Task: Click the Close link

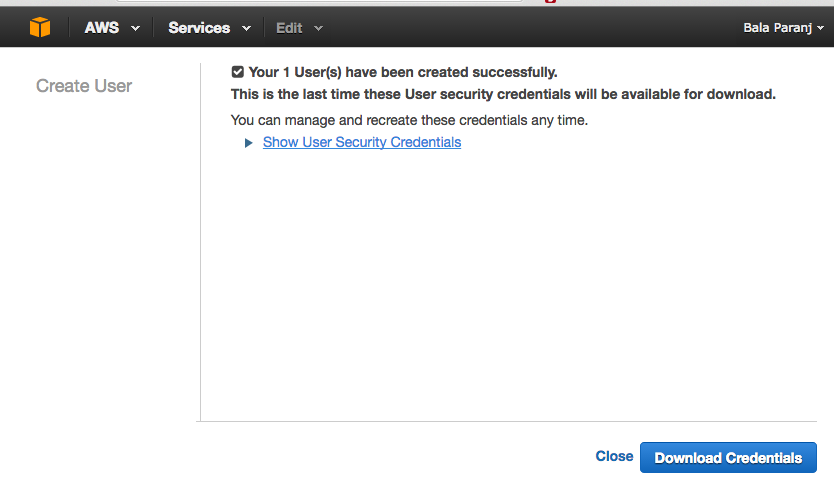Action: point(614,456)
